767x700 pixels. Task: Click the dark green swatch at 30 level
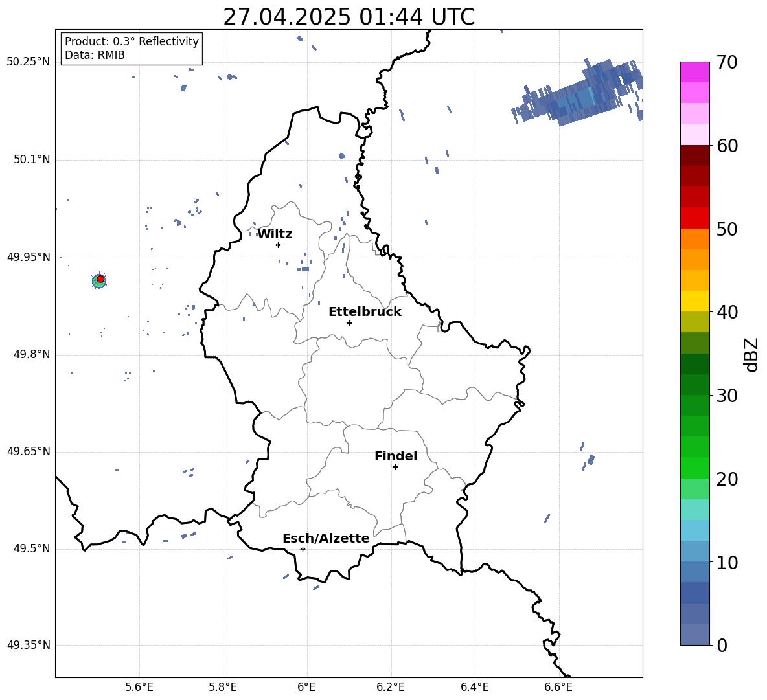point(695,385)
